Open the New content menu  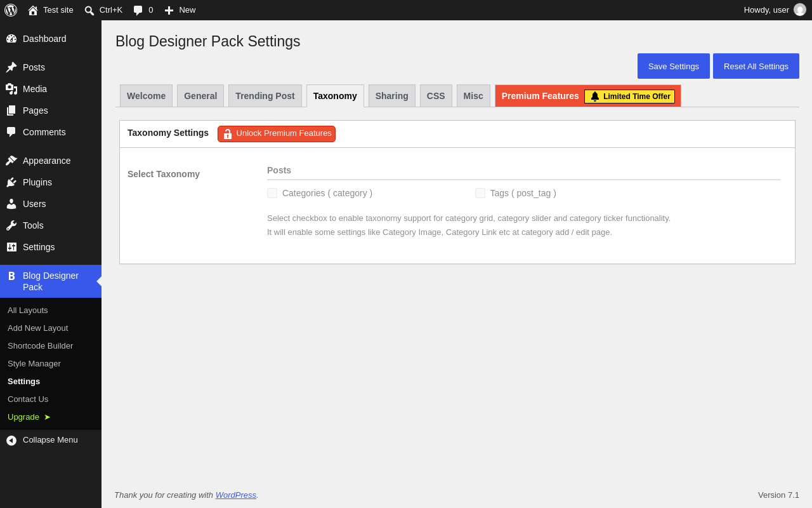(x=180, y=10)
